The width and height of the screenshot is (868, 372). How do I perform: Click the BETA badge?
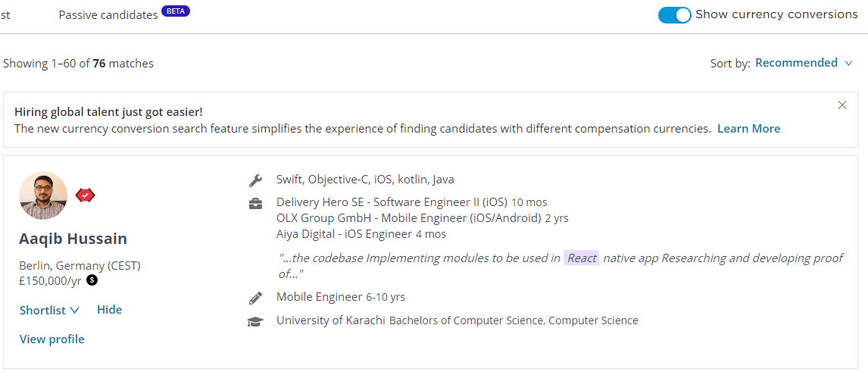[176, 11]
